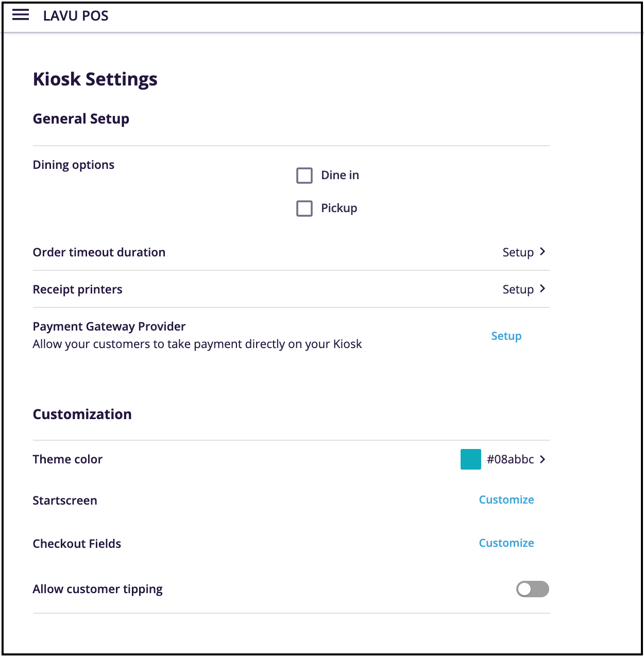Click the chevron next to Order timeout duration
The width and height of the screenshot is (644, 657).
(x=543, y=252)
